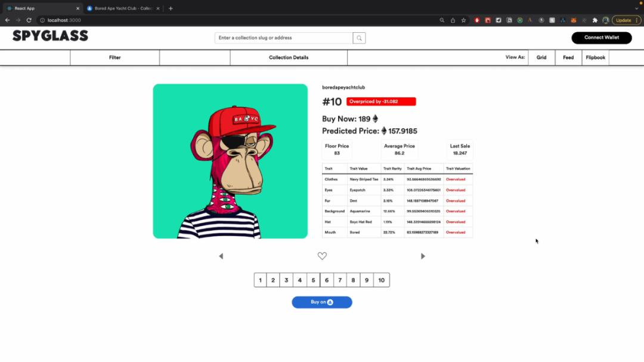The image size is (644, 362).
Task: Switch view to Flipbook
Action: [595, 58]
